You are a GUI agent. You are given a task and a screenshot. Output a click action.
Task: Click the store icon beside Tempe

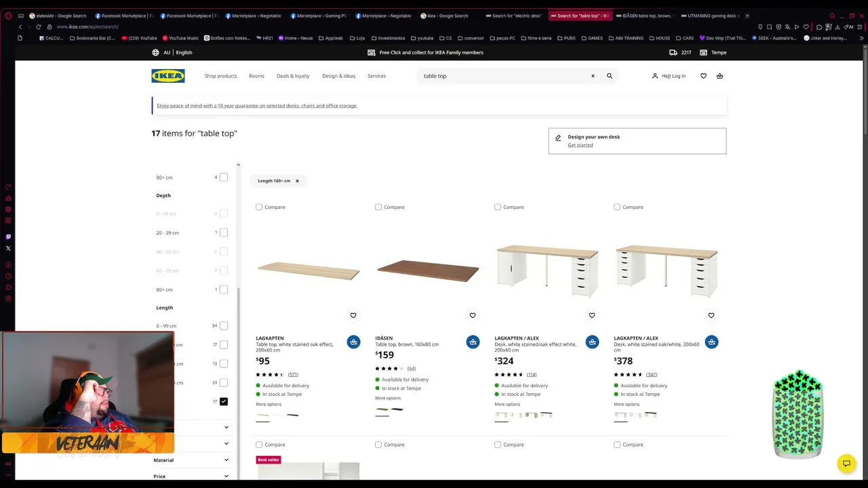703,52
